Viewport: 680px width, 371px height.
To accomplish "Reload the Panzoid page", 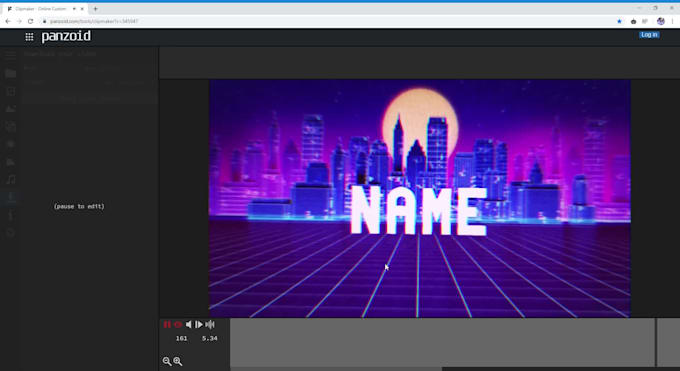I will (x=30, y=21).
